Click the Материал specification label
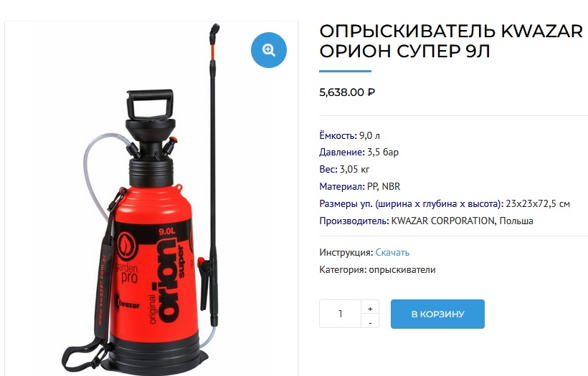The width and height of the screenshot is (588, 376). point(341,186)
